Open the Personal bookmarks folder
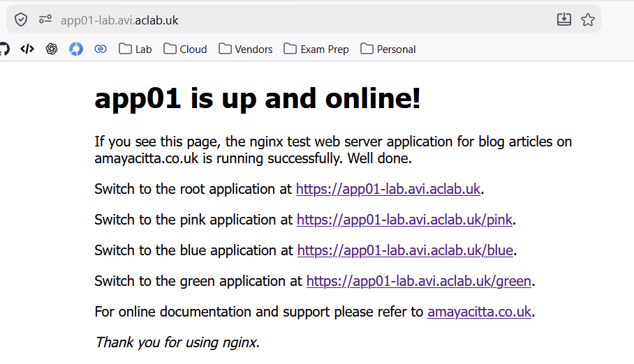The image size is (634, 364). pyautogui.click(x=388, y=49)
